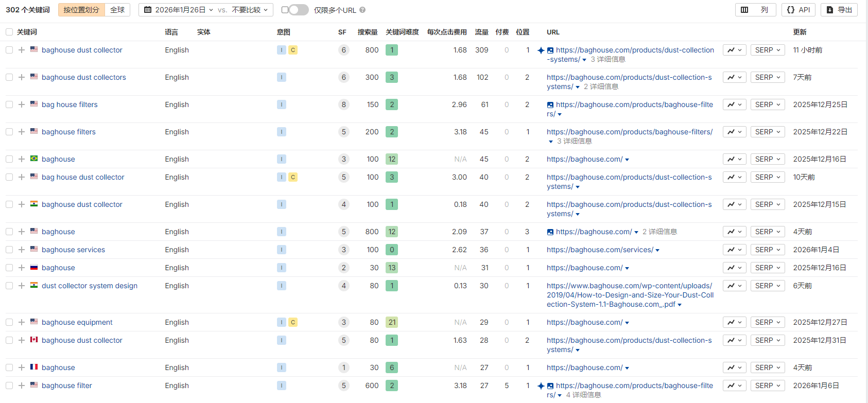Sort by the 搜索量 column header
This screenshot has width=868, height=403.
coord(368,32)
